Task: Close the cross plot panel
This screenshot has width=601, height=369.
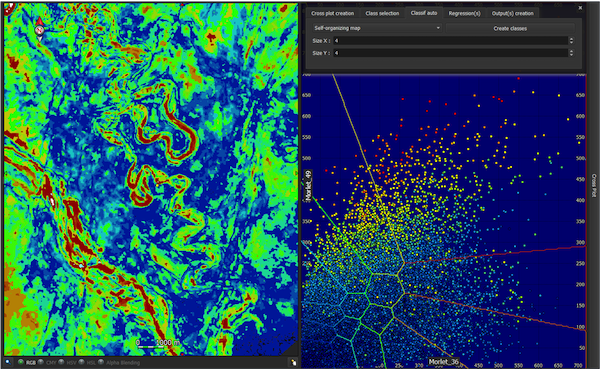Action: [x=580, y=7]
